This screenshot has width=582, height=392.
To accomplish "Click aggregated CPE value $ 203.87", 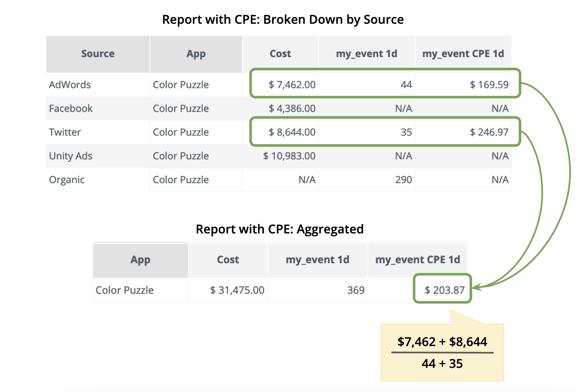I will [444, 290].
